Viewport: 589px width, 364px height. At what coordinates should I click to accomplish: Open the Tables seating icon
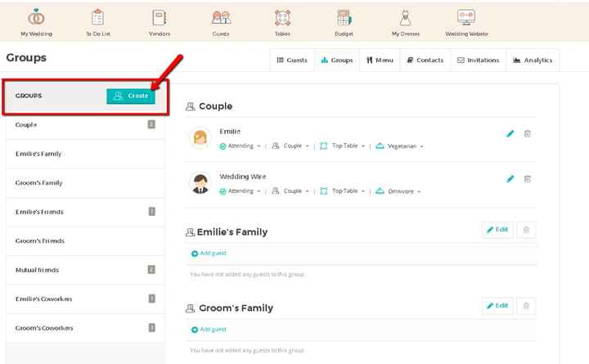(x=282, y=17)
